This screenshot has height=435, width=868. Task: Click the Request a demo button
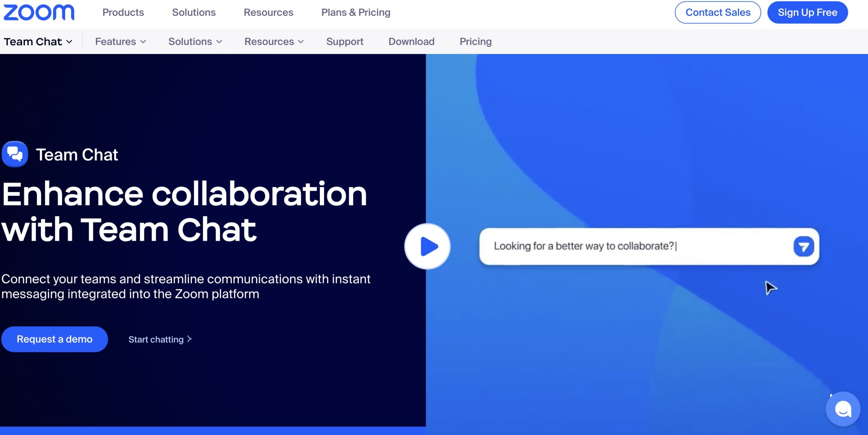(55, 339)
